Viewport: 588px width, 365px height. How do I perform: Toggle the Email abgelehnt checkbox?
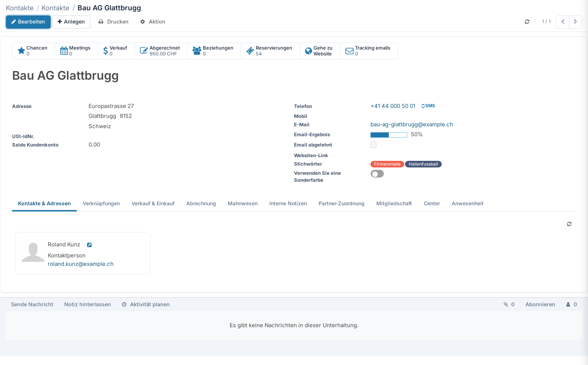(x=373, y=145)
